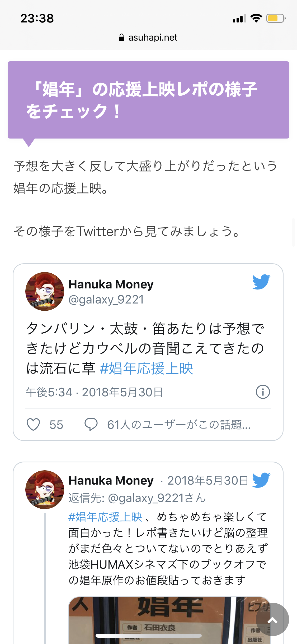The image size is (297, 644).
Task: Open Hanuka Money avatar in first tweet
Action: [45, 291]
